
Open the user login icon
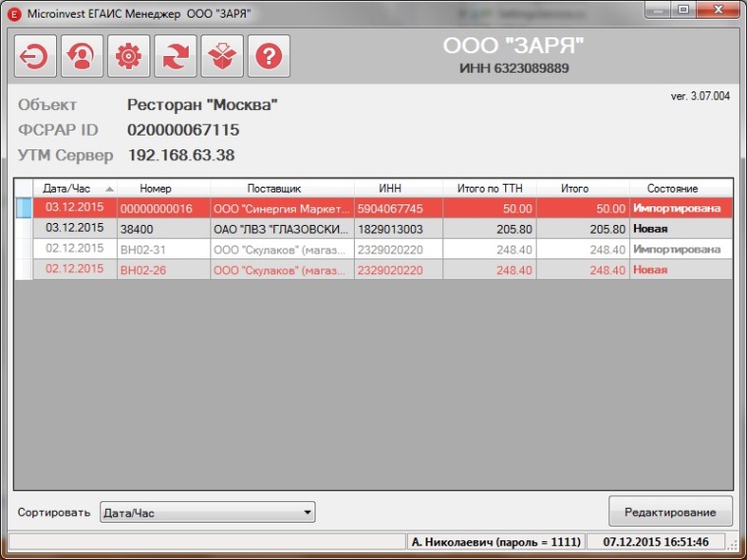coord(81,57)
